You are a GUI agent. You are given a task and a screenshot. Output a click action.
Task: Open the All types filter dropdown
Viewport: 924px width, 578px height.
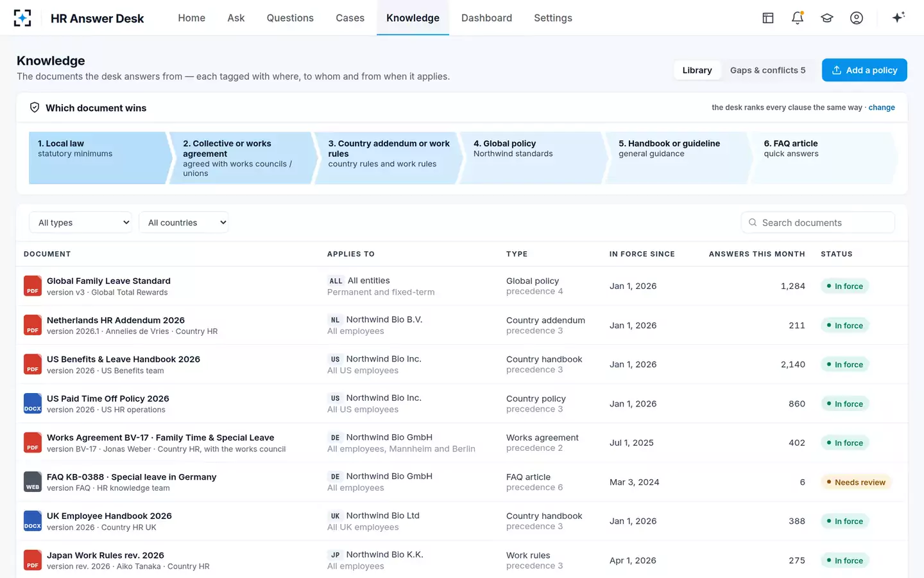81,222
